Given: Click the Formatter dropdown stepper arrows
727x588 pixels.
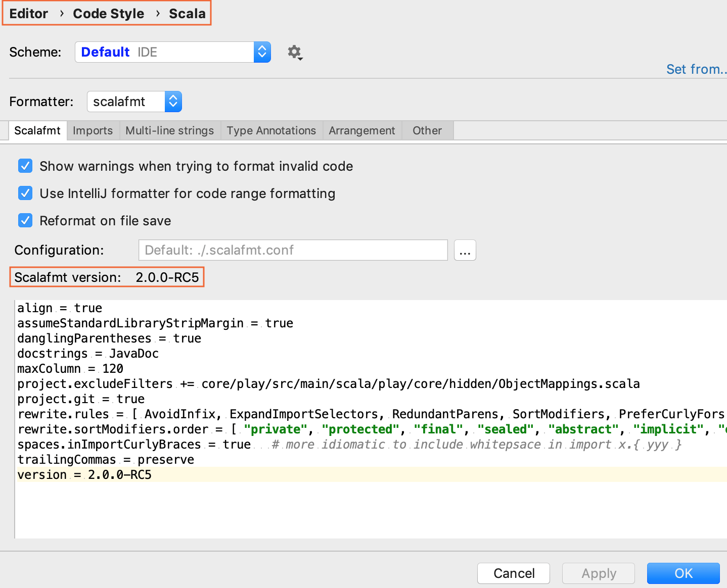Looking at the screenshot, I should [x=172, y=102].
